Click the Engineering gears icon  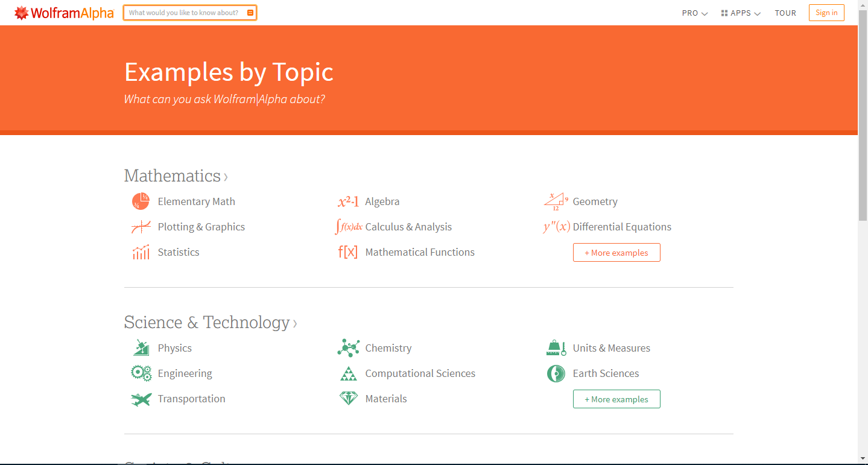pos(141,373)
